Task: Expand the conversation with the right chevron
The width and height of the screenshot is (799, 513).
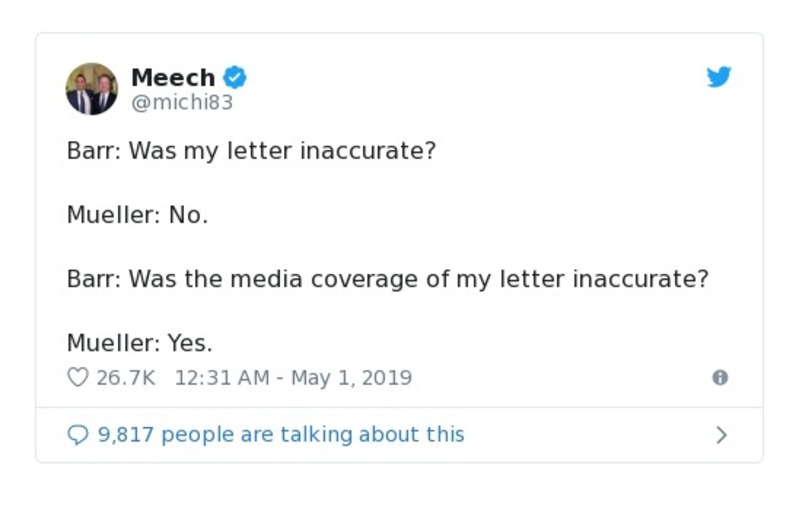Action: click(721, 435)
